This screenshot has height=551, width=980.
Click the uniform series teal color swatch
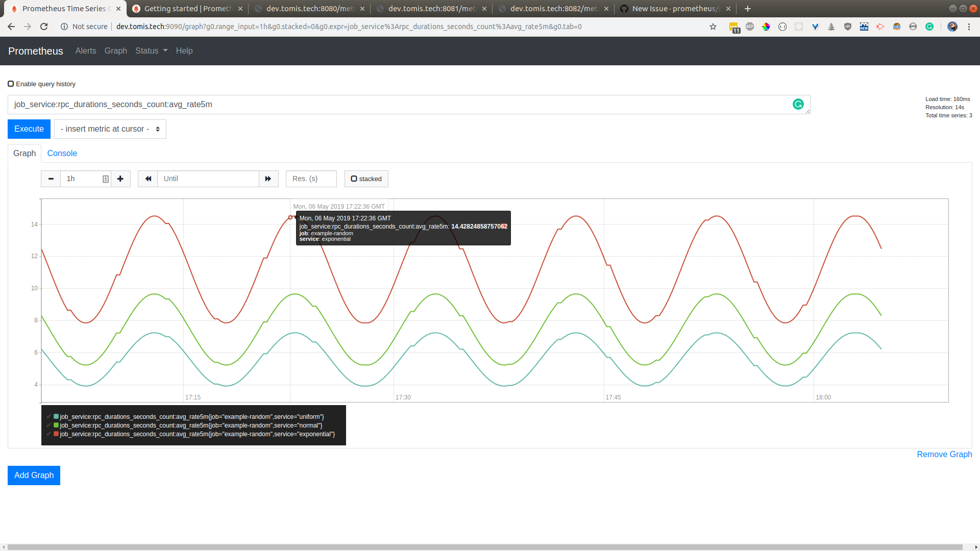(x=56, y=416)
